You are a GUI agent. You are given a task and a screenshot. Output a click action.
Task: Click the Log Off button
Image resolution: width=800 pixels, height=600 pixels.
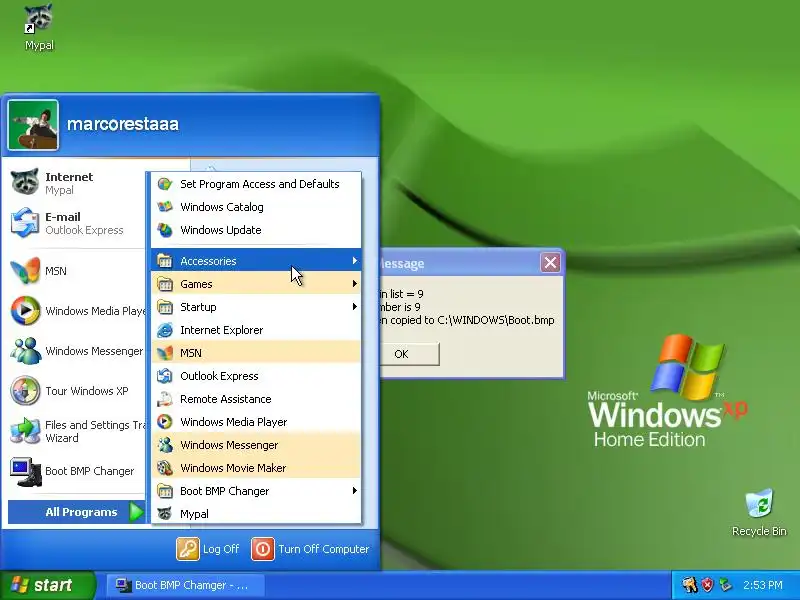[x=208, y=549]
